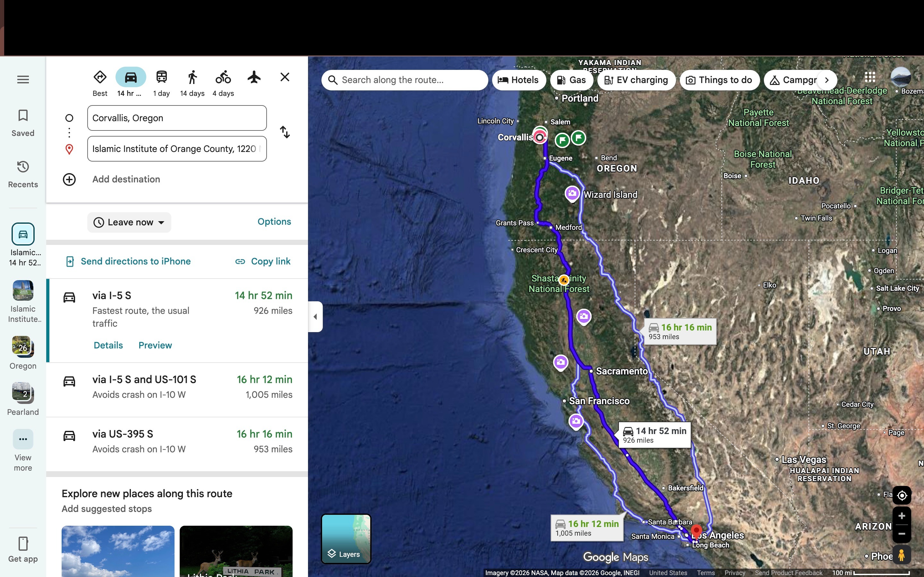
Task: Choose the cycling travel mode icon
Action: (x=223, y=78)
